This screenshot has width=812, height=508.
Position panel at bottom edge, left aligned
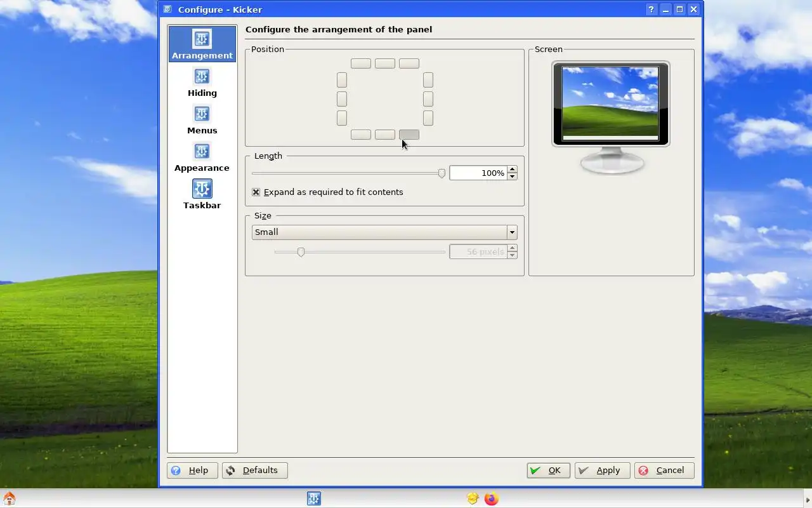361,135
